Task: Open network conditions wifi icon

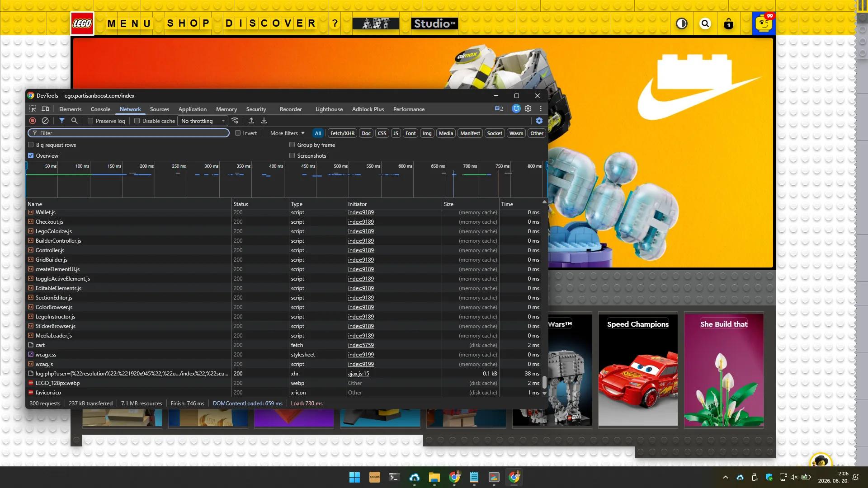Action: (x=235, y=121)
